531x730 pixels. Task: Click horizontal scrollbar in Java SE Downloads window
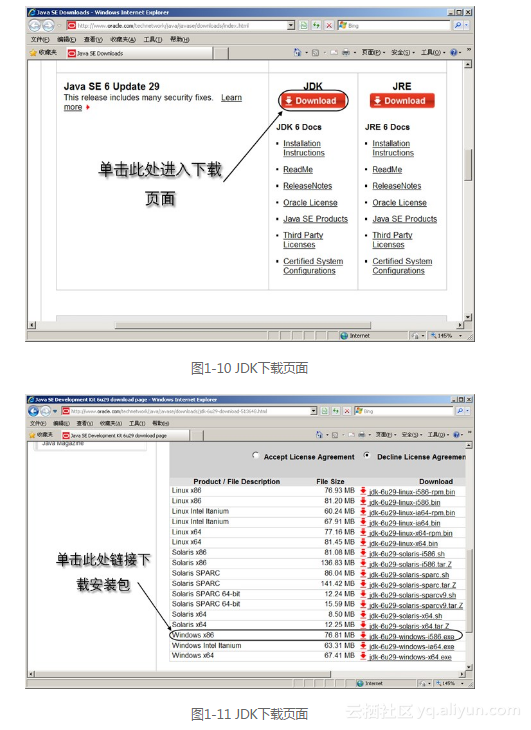coord(243,325)
